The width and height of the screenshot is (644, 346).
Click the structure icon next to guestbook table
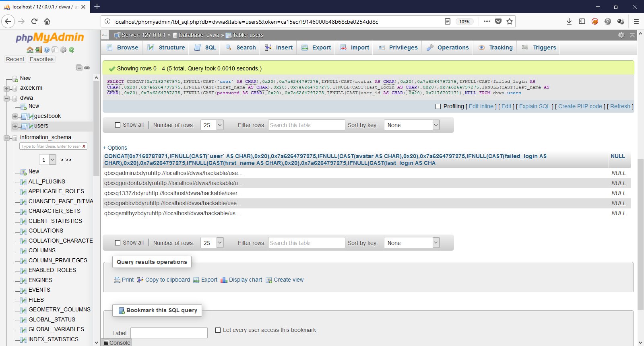pyautogui.click(x=31, y=116)
